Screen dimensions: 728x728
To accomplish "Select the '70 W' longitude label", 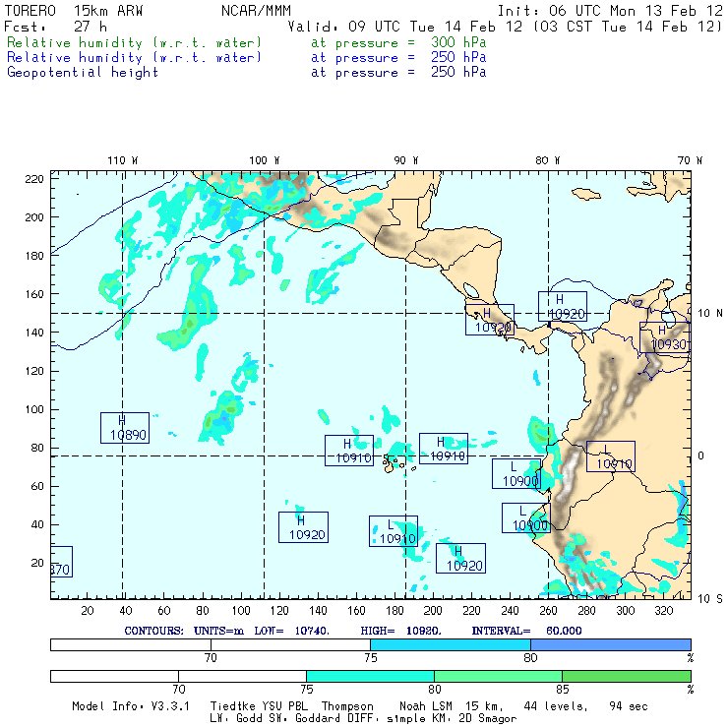I will coord(690,160).
